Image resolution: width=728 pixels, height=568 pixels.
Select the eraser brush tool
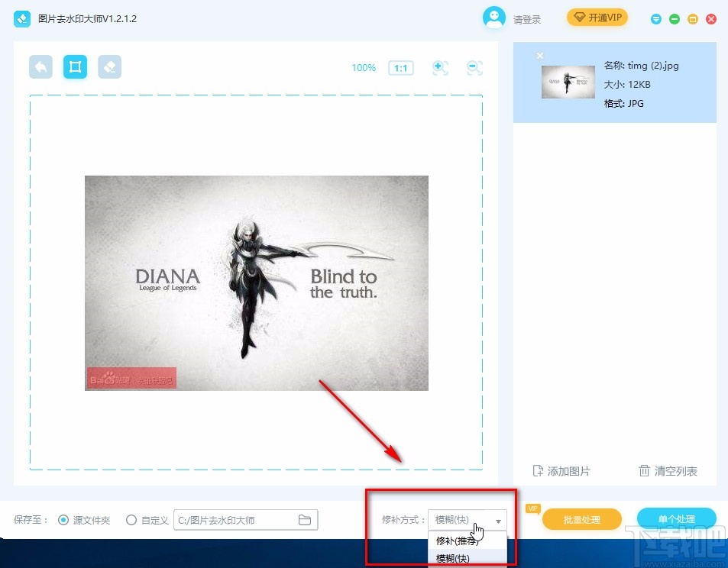point(109,67)
